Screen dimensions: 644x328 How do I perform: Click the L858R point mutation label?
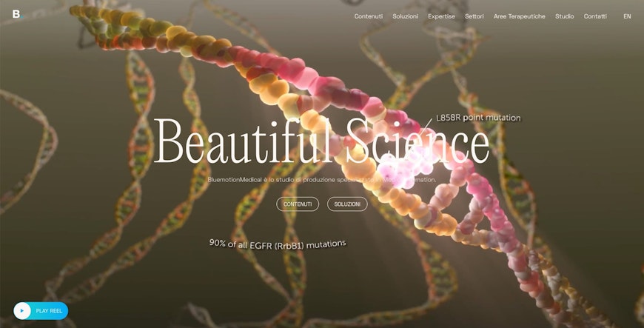[478, 118]
